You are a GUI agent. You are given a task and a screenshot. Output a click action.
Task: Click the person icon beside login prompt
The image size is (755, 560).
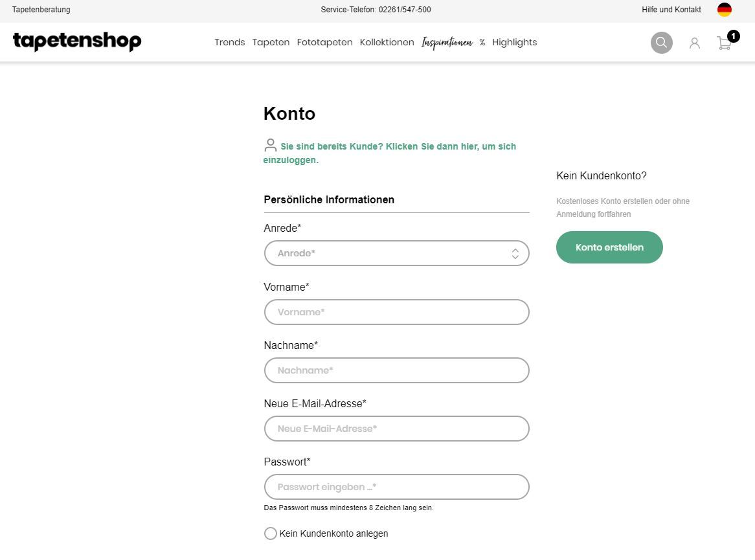pyautogui.click(x=271, y=146)
